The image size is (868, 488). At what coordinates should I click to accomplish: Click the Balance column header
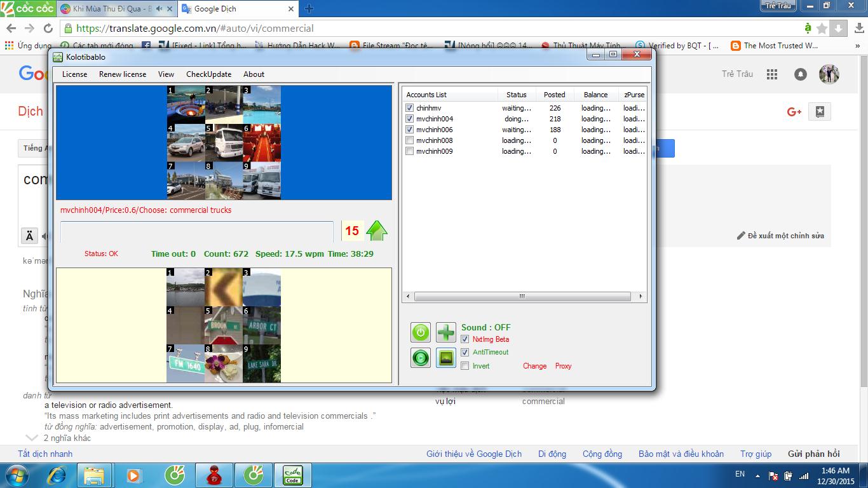point(595,95)
